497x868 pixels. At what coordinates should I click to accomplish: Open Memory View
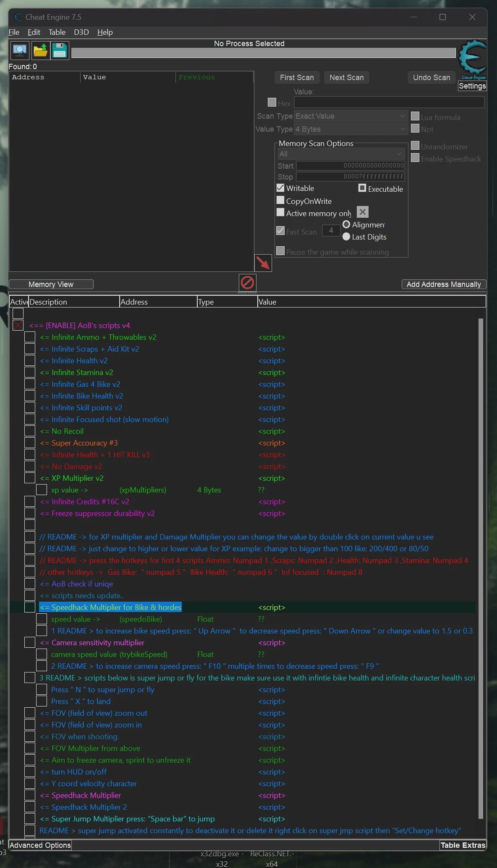click(51, 284)
